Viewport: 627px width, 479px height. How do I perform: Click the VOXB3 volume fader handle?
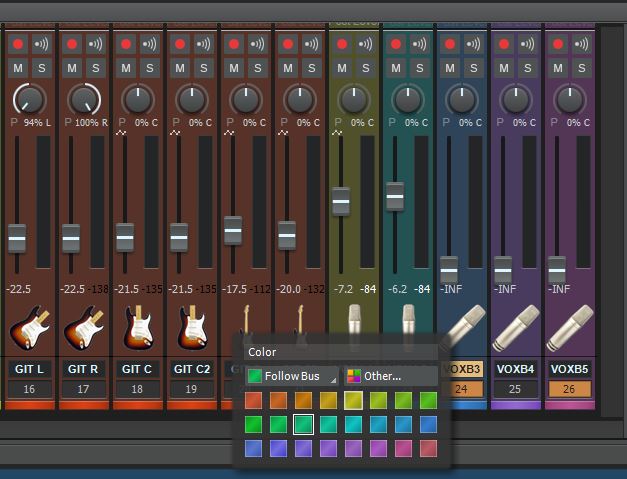tap(449, 270)
